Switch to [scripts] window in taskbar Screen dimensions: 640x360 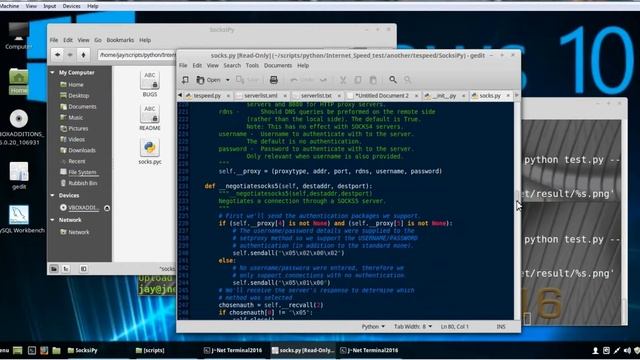click(150, 350)
